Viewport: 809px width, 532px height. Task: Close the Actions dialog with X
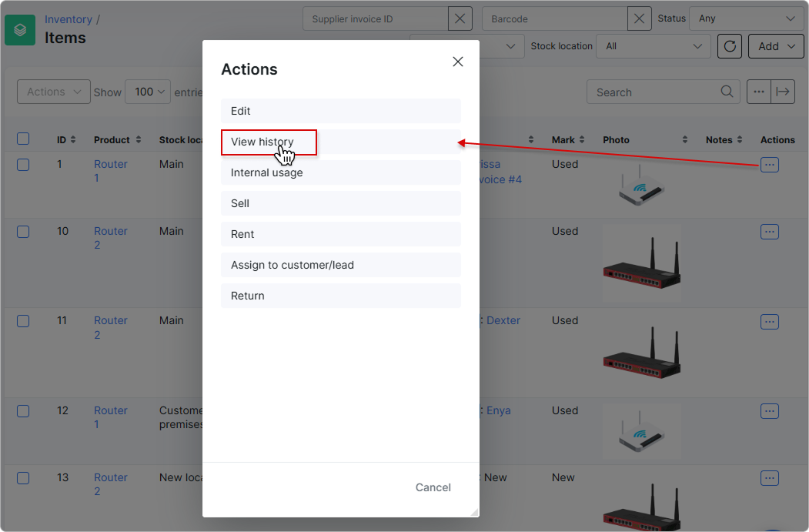[x=458, y=62]
